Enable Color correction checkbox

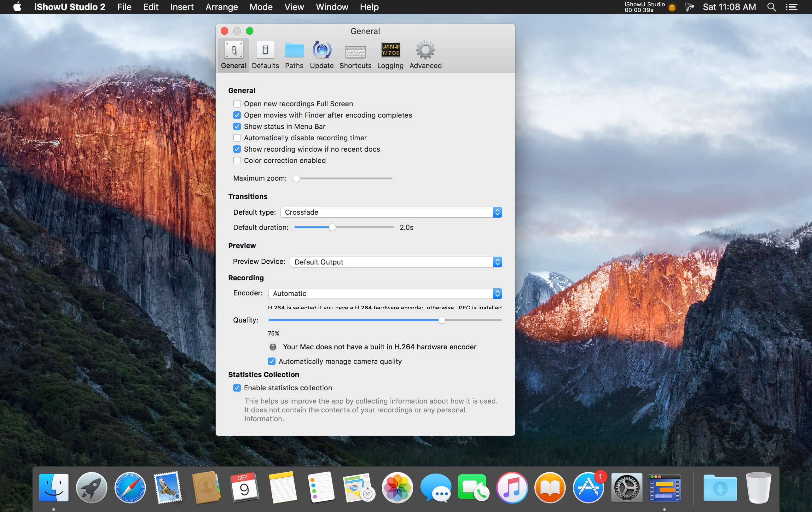coord(237,160)
